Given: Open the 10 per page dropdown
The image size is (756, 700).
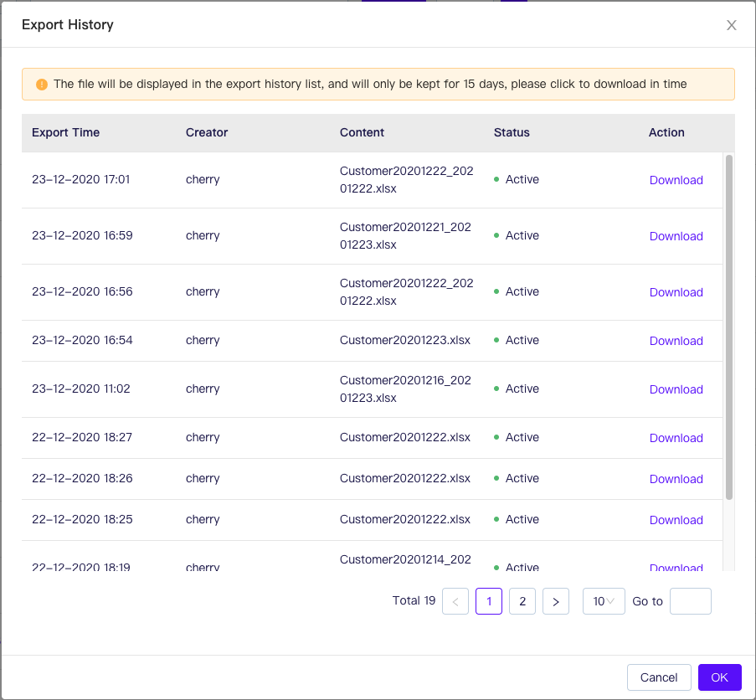Looking at the screenshot, I should click(604, 601).
